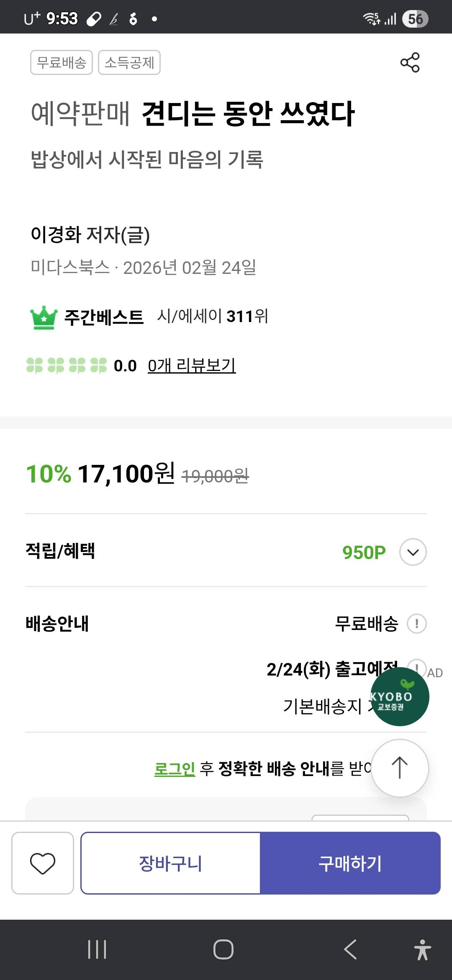Add book to 장바구니 cart
Image resolution: width=452 pixels, height=980 pixels.
pos(170,863)
